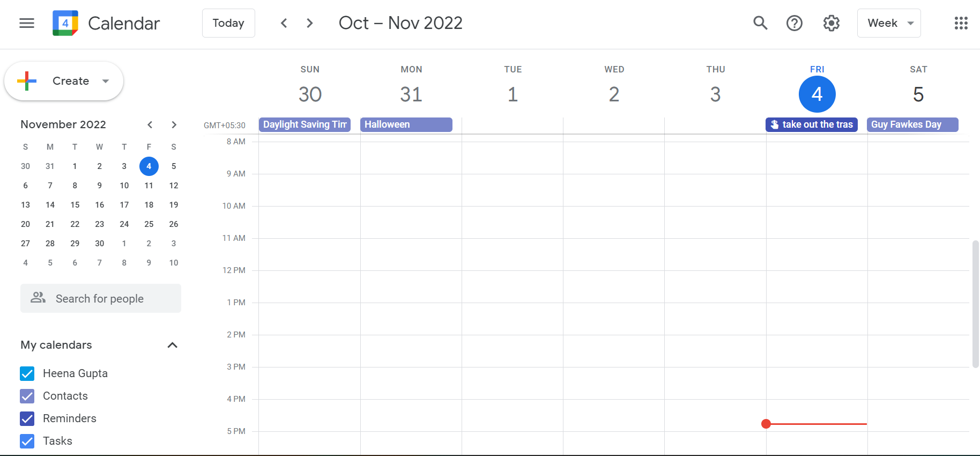
Task: Click the Search for people field
Action: [x=100, y=298]
